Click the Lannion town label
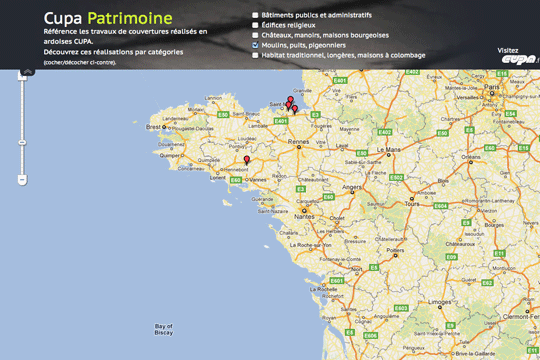 coord(214,98)
